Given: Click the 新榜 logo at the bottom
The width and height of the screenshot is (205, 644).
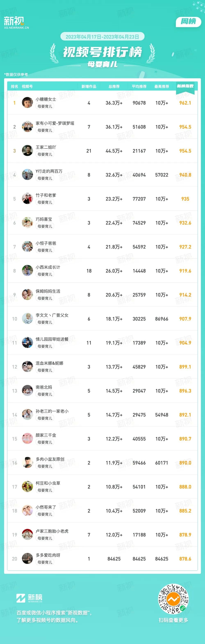Looking at the screenshot, I should 29,598.
